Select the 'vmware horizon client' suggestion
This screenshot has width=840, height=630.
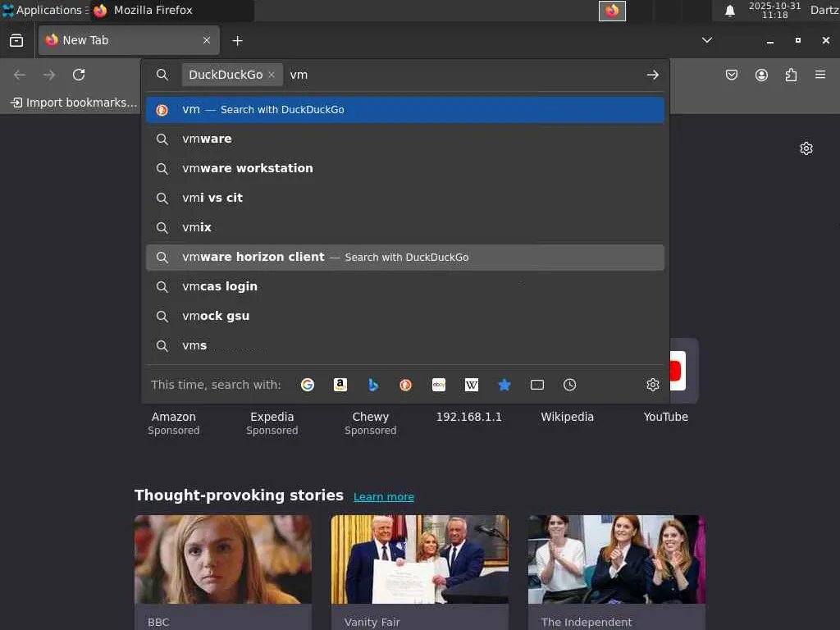click(405, 257)
